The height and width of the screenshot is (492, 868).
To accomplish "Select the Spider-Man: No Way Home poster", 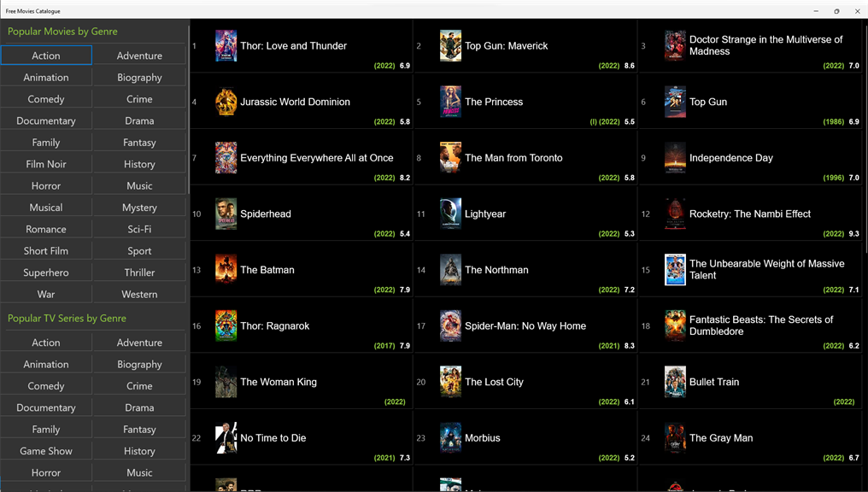I will coord(450,326).
